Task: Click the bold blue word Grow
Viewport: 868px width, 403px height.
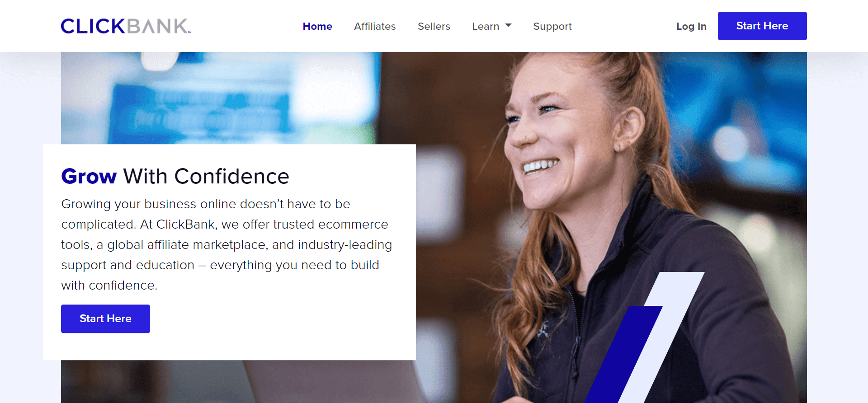Action: point(89,176)
